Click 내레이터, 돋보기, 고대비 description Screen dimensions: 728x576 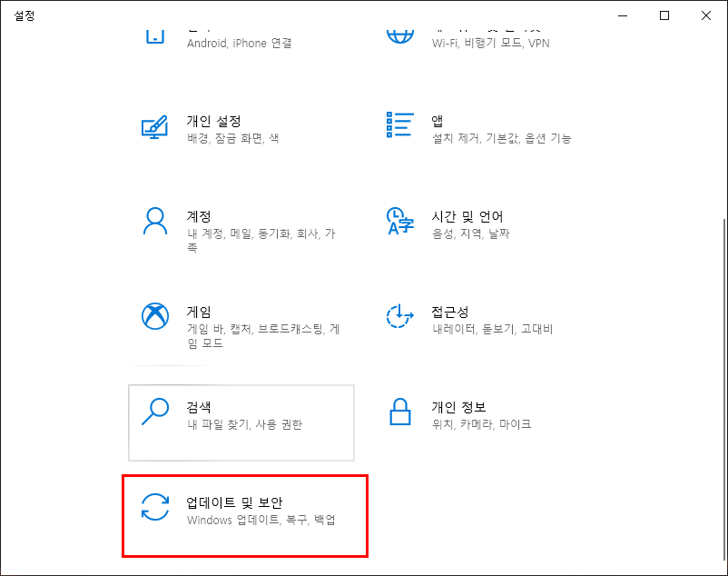pyautogui.click(x=492, y=329)
